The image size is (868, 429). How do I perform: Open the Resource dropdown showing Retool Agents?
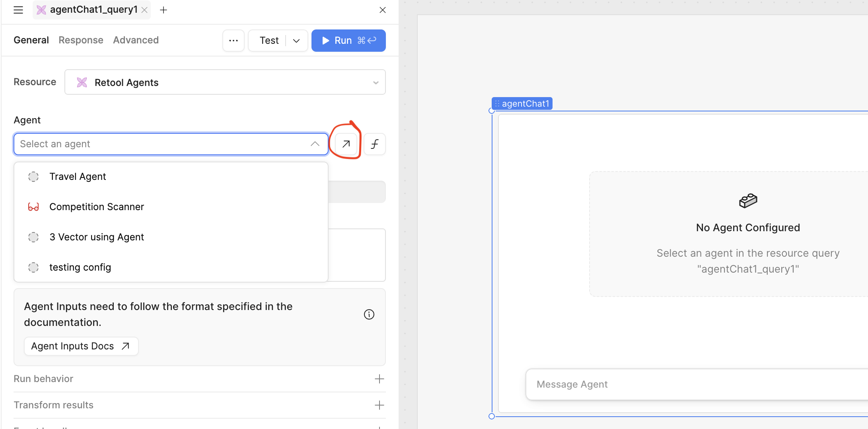[225, 82]
